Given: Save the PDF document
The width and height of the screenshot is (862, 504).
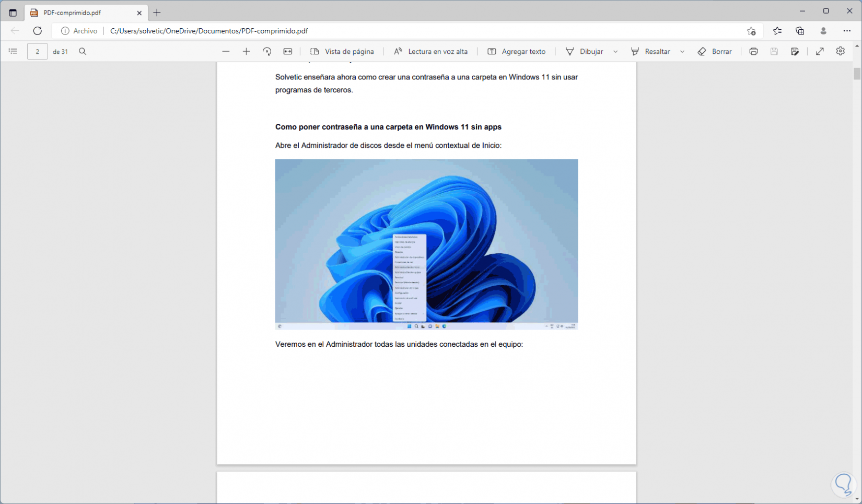Looking at the screenshot, I should 774,51.
